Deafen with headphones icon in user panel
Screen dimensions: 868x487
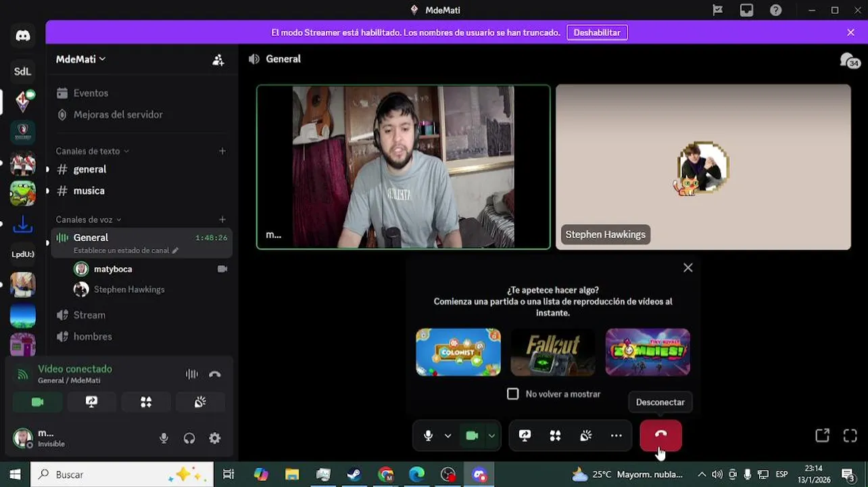[x=189, y=438]
